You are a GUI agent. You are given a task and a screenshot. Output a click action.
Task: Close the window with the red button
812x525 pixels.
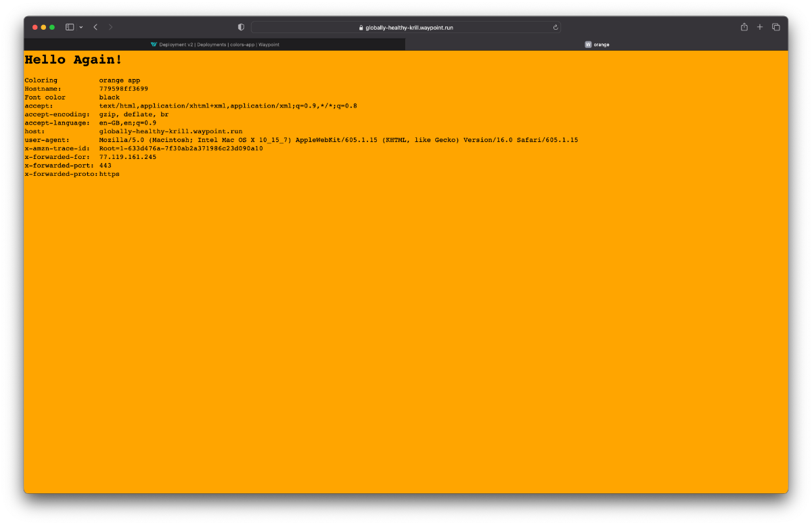point(35,27)
